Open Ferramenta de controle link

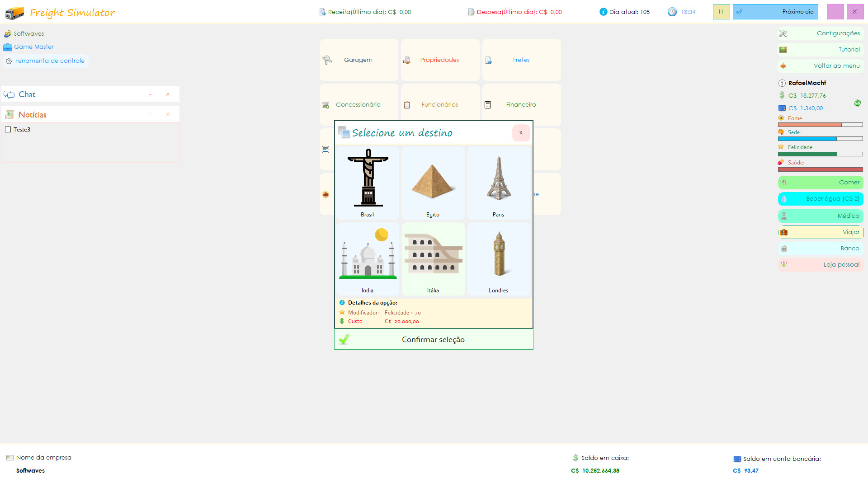50,61
